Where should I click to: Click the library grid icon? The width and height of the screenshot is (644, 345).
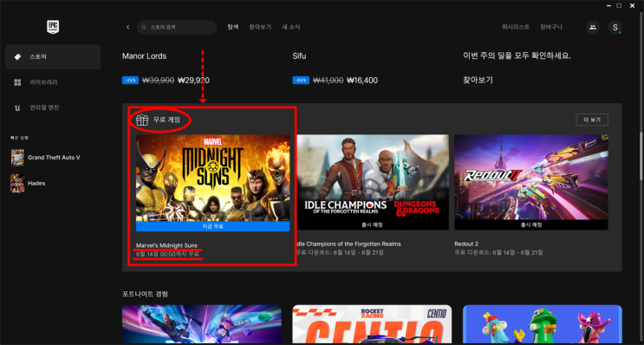(x=17, y=82)
